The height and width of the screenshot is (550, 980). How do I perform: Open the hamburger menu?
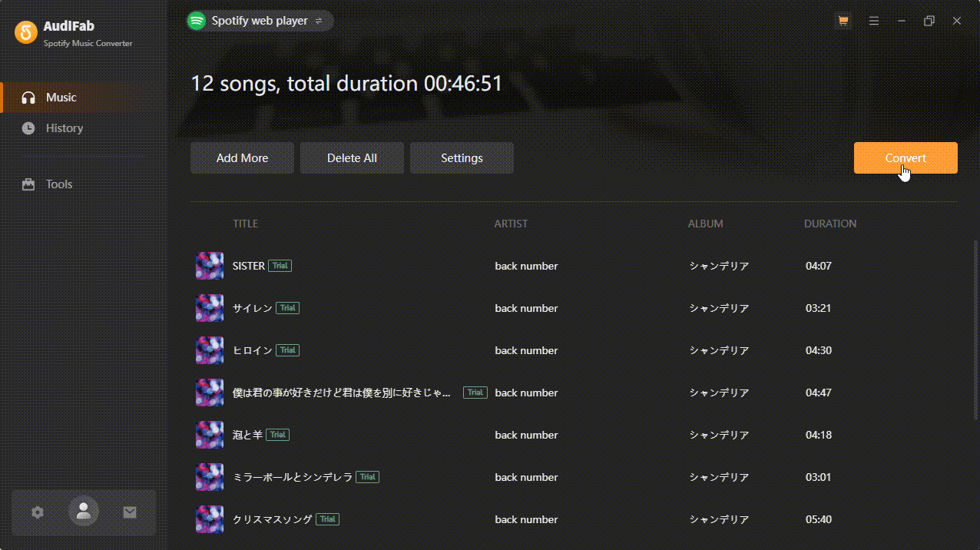coord(873,21)
